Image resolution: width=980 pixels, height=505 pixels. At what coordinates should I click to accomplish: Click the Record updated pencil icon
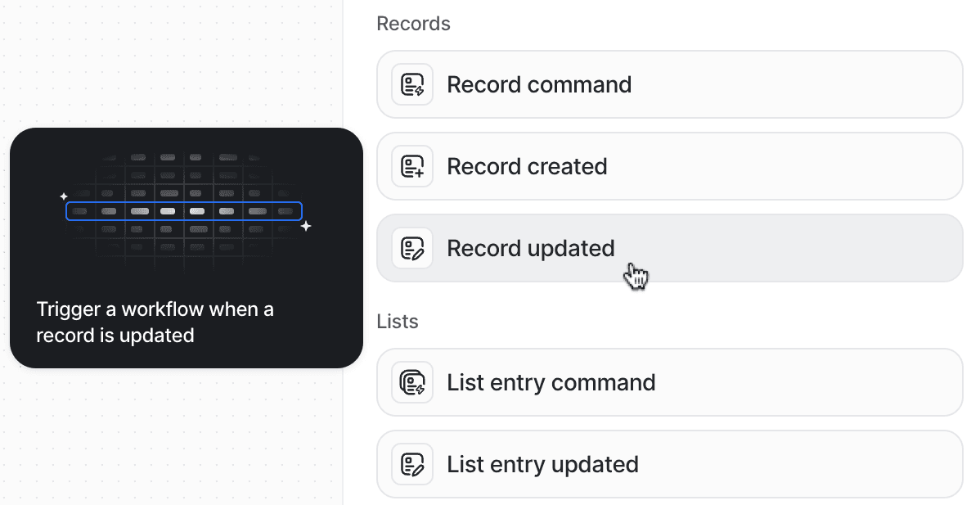pyautogui.click(x=412, y=248)
